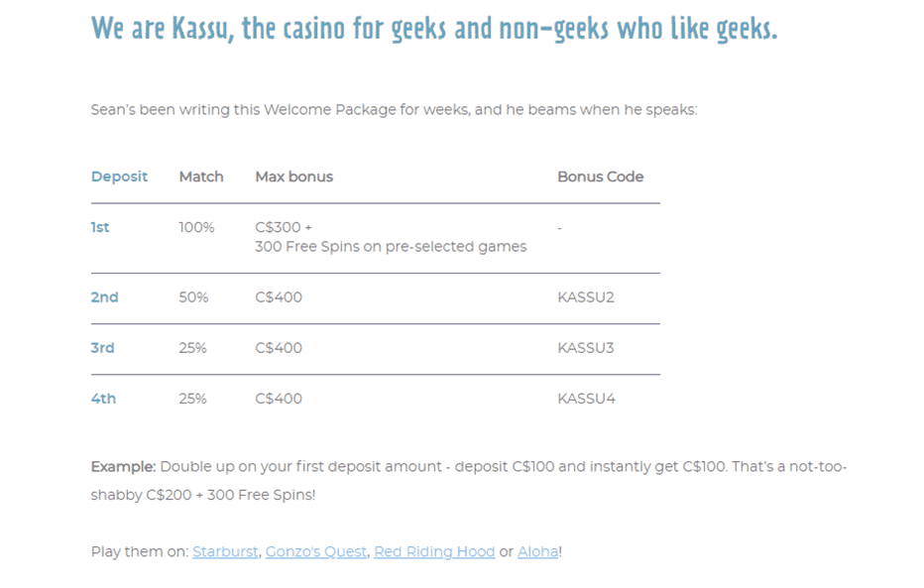Select the KASSU4 bonus code text
The height and width of the screenshot is (588, 924).
(586, 399)
